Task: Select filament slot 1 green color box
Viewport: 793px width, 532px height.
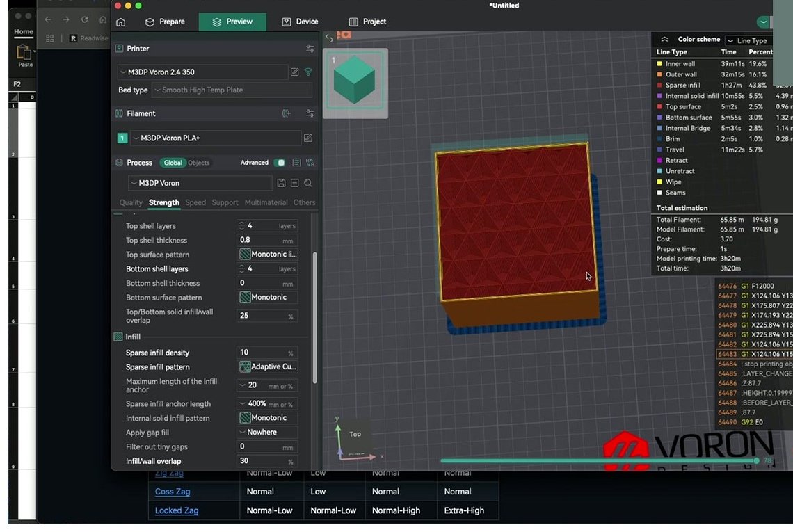Action: (122, 138)
